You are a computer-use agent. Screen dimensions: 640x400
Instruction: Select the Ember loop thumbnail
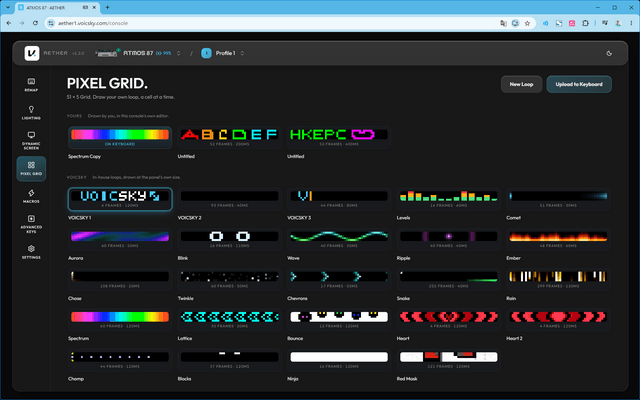[x=558, y=239]
